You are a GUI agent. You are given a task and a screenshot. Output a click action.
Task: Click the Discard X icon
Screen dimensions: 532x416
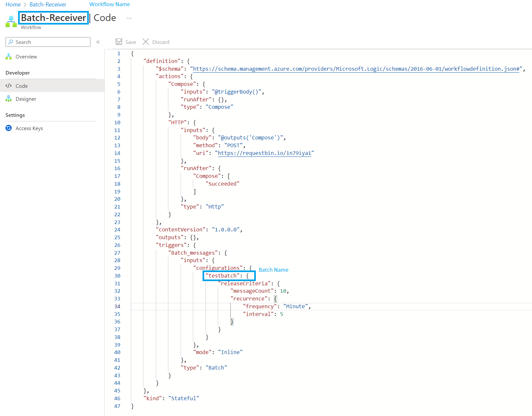(146, 42)
